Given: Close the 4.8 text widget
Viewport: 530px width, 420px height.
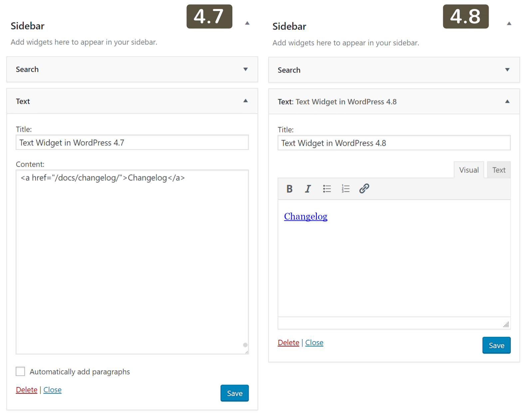Looking at the screenshot, I should pos(314,342).
